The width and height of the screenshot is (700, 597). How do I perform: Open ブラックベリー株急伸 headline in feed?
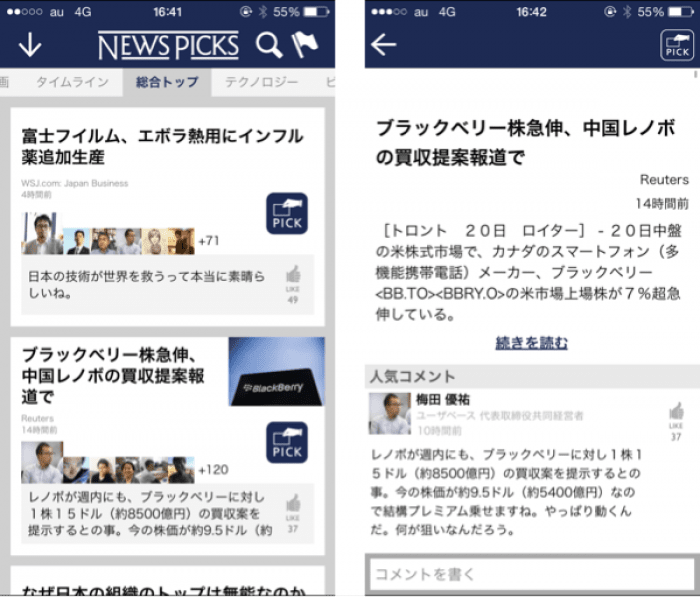pyautogui.click(x=113, y=376)
